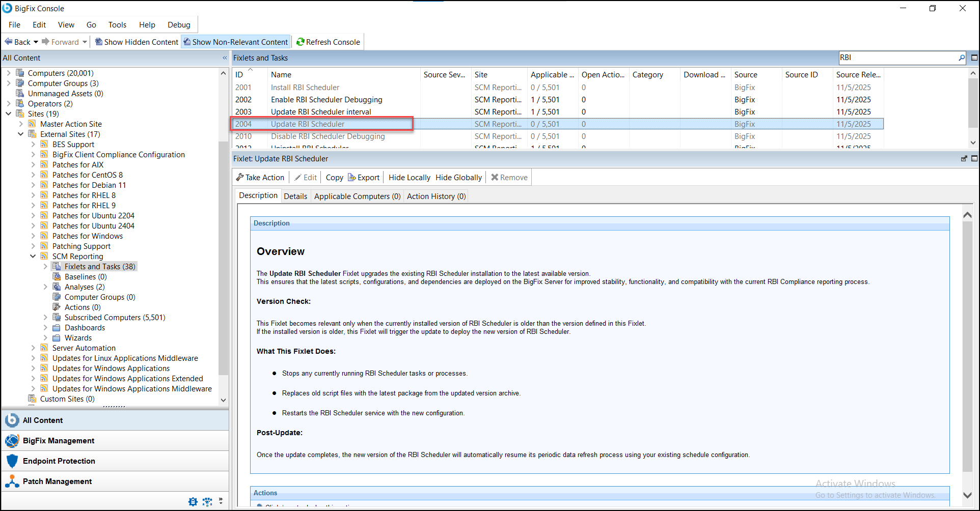Click the Remove icon to delete the Fixlet
980x511 pixels.
494,177
